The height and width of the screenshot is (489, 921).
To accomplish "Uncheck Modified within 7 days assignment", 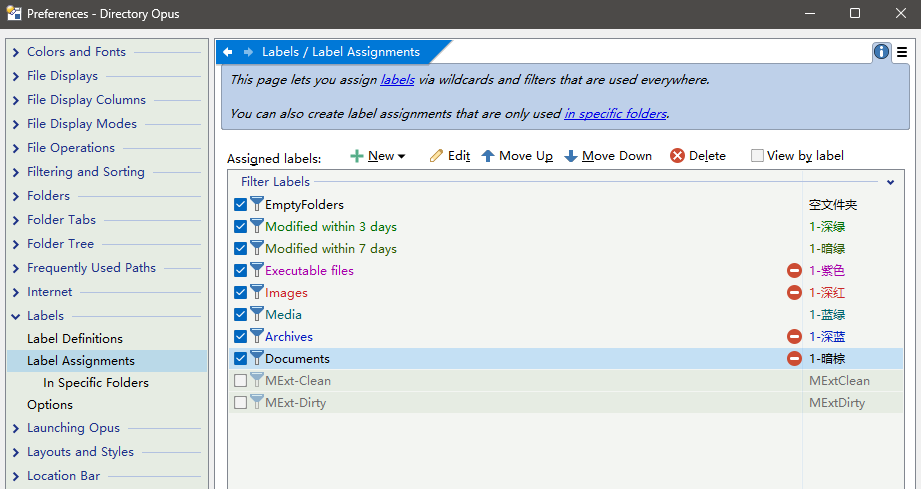I will coord(240,248).
